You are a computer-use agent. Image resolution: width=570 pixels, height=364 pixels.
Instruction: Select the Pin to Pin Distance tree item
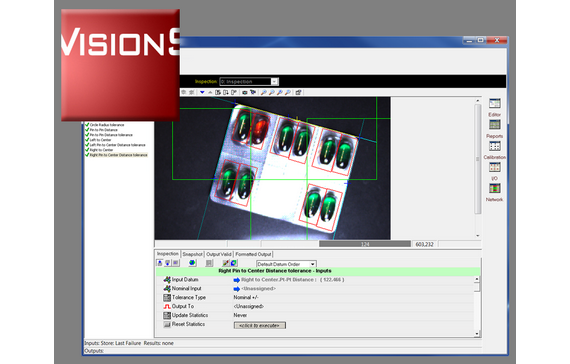pos(104,130)
